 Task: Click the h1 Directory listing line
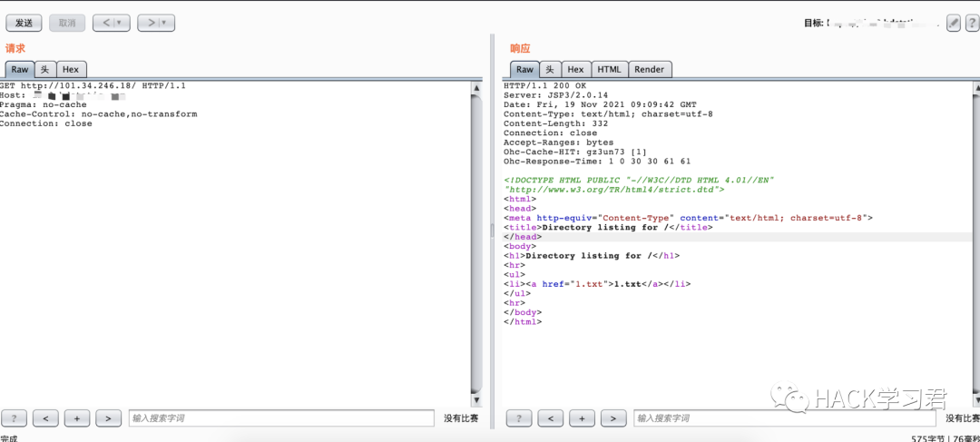(592, 256)
